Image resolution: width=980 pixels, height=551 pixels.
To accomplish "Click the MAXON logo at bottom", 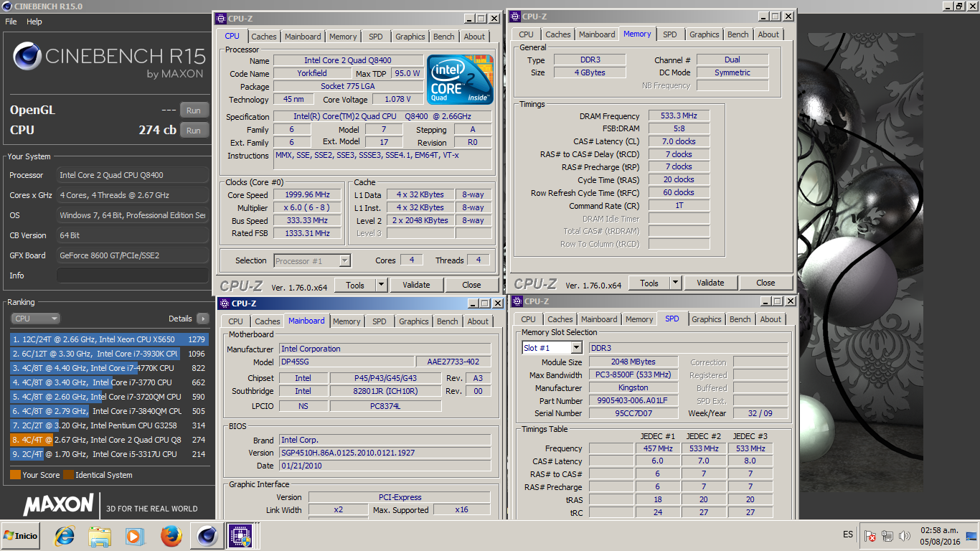I will pos(59,506).
